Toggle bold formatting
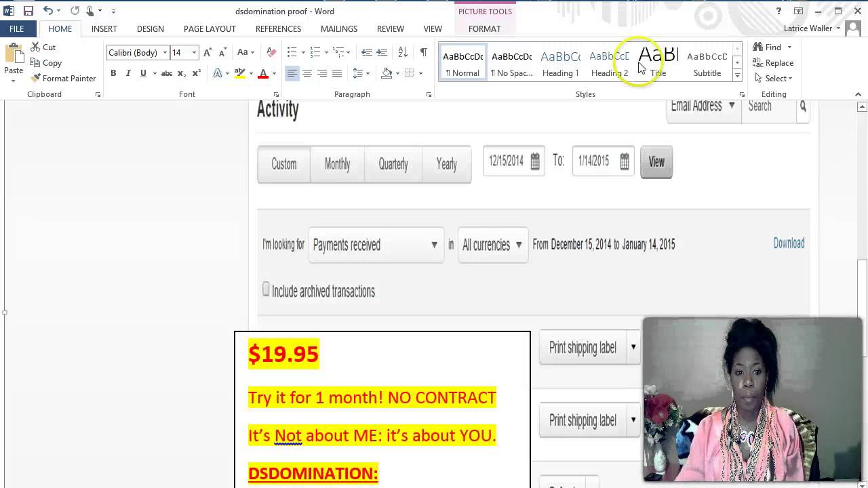Viewport: 868px width, 488px height. [113, 73]
